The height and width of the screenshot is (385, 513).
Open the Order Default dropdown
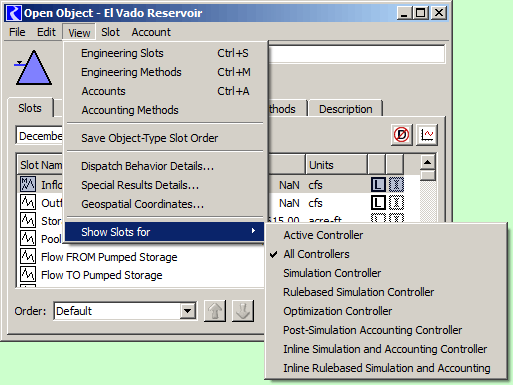click(x=188, y=311)
